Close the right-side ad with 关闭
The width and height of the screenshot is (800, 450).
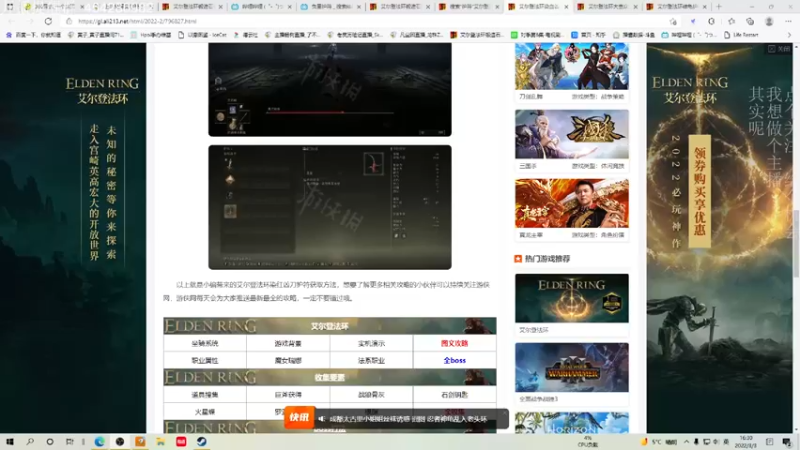(779, 48)
